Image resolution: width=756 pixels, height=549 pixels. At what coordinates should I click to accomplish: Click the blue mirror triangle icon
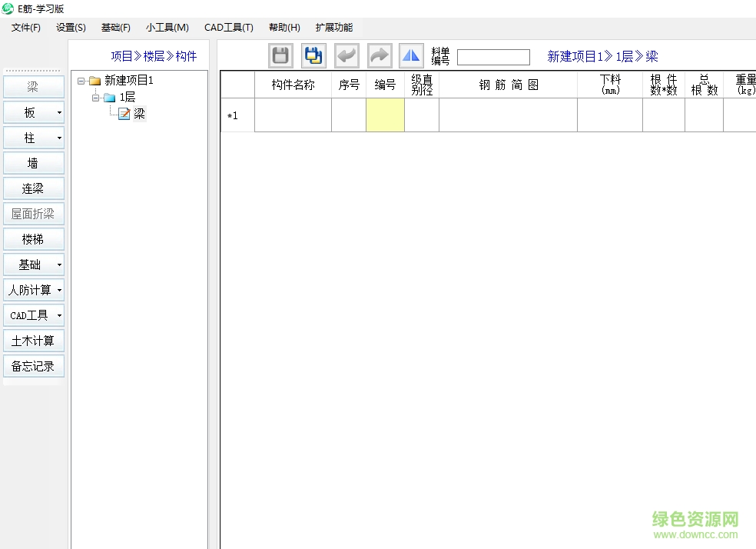[x=412, y=55]
